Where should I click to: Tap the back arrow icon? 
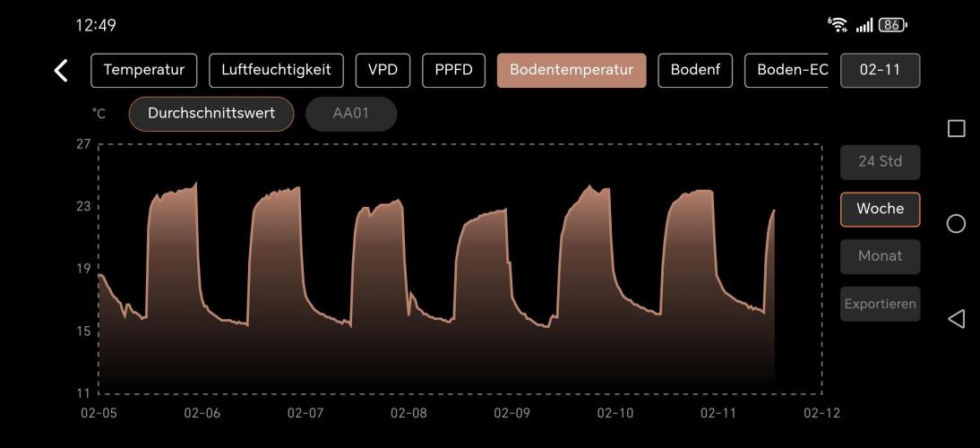(61, 71)
